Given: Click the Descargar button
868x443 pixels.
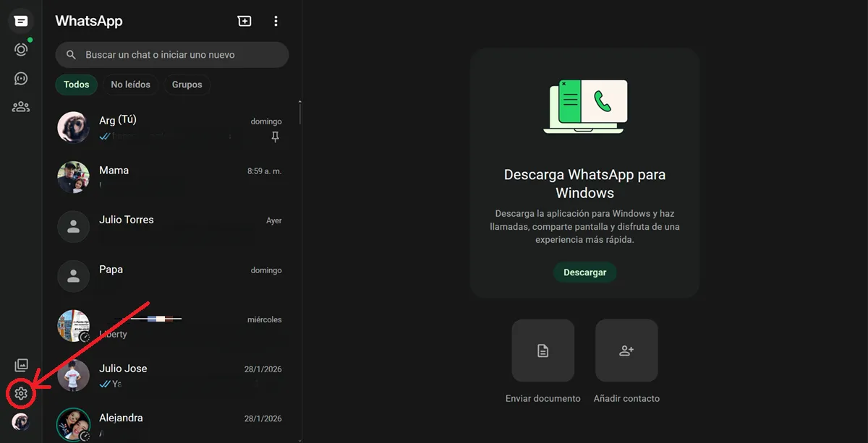Looking at the screenshot, I should click(584, 272).
